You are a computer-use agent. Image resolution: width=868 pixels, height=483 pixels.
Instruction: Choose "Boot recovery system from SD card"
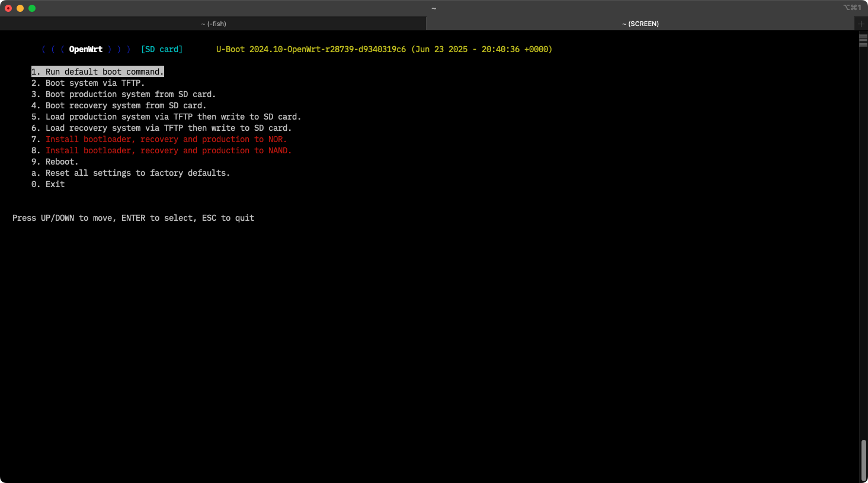pyautogui.click(x=118, y=105)
